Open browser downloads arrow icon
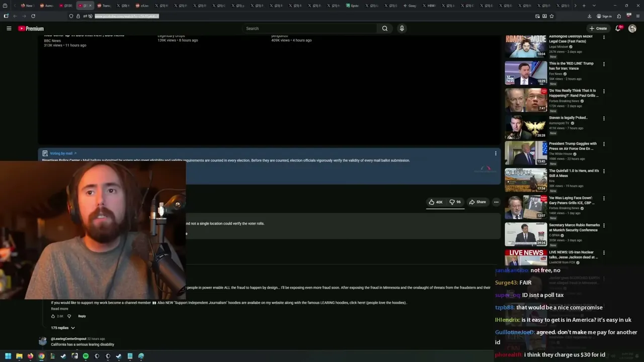Viewport: 644px width, 362px height. coord(590,16)
